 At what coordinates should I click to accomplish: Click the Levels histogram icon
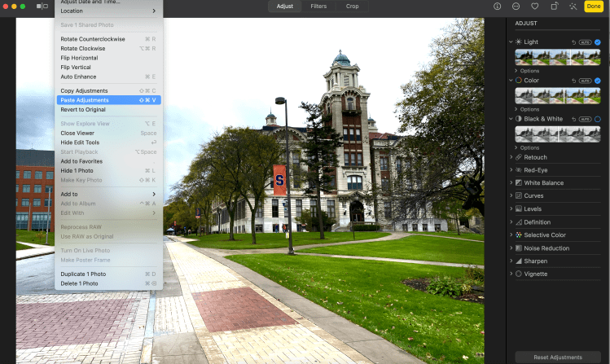(519, 208)
